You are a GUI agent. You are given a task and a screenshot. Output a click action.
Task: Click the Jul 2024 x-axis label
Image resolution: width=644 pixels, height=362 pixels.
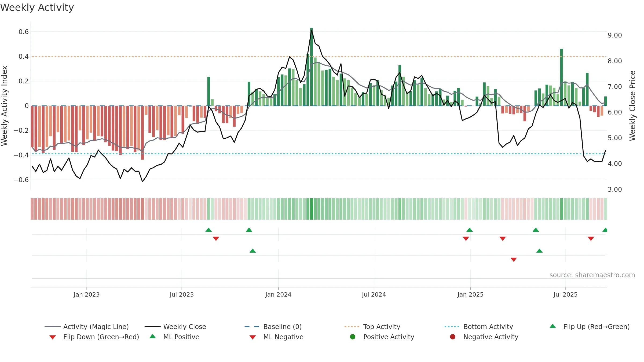pyautogui.click(x=374, y=294)
